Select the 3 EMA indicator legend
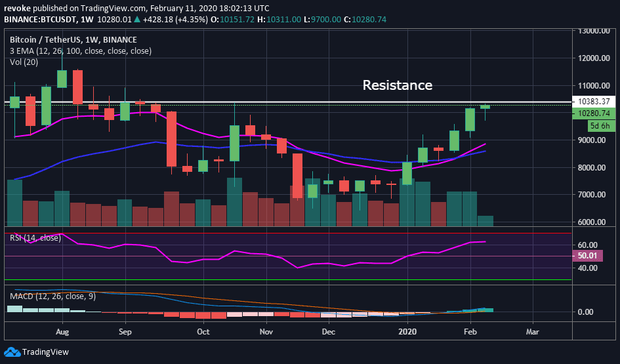This screenshot has height=364, width=620. click(x=81, y=51)
